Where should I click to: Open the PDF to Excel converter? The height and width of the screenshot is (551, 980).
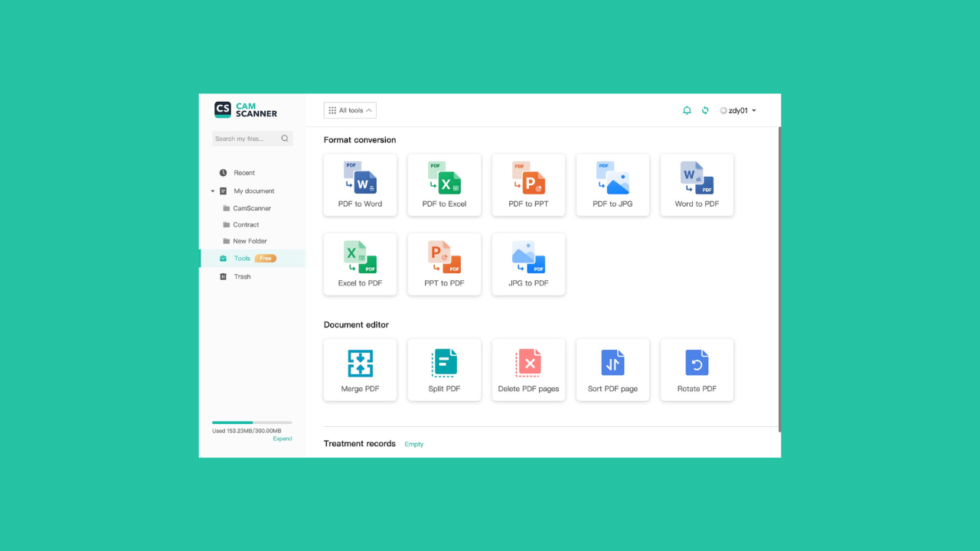(x=444, y=185)
